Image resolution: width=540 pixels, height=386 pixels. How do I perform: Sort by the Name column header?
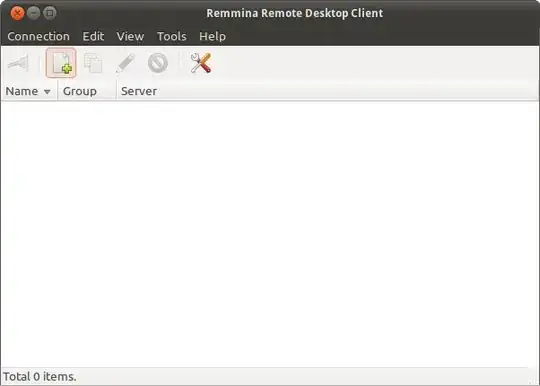click(29, 91)
